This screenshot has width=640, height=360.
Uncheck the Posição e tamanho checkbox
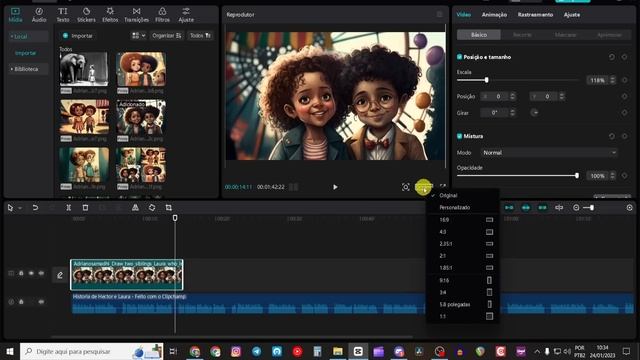(x=459, y=57)
